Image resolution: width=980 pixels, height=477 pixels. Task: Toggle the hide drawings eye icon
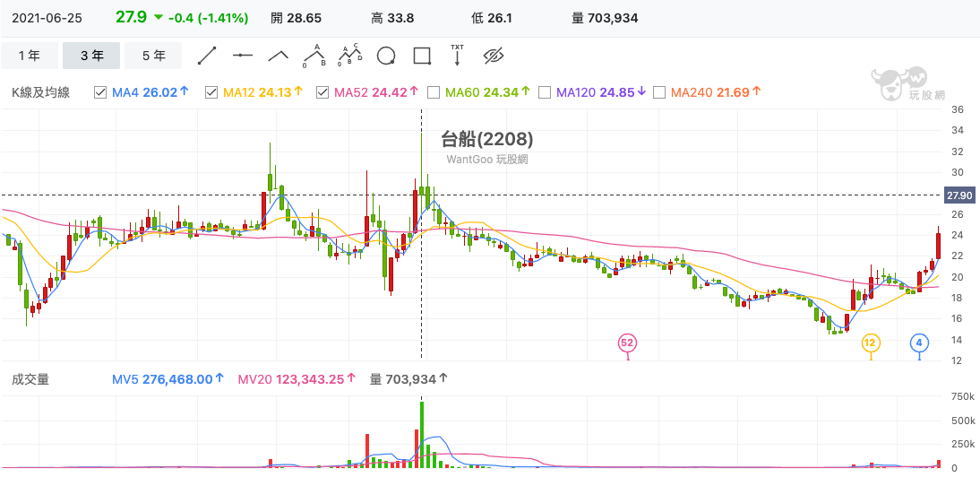[x=494, y=56]
